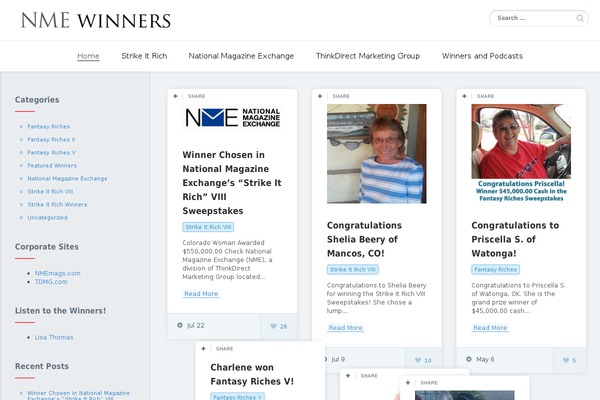
Task: Open the Winner Chosen in National Magazine title
Action: click(x=232, y=183)
